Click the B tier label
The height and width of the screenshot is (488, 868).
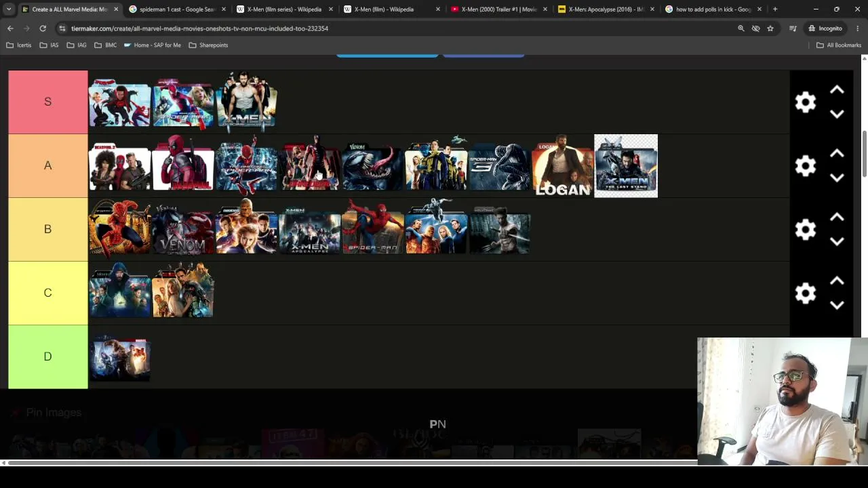(x=48, y=229)
